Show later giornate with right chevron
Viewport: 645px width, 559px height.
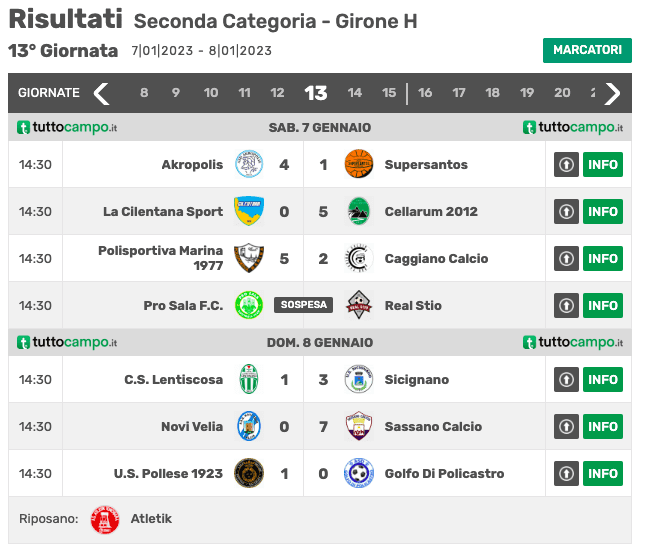click(x=612, y=94)
